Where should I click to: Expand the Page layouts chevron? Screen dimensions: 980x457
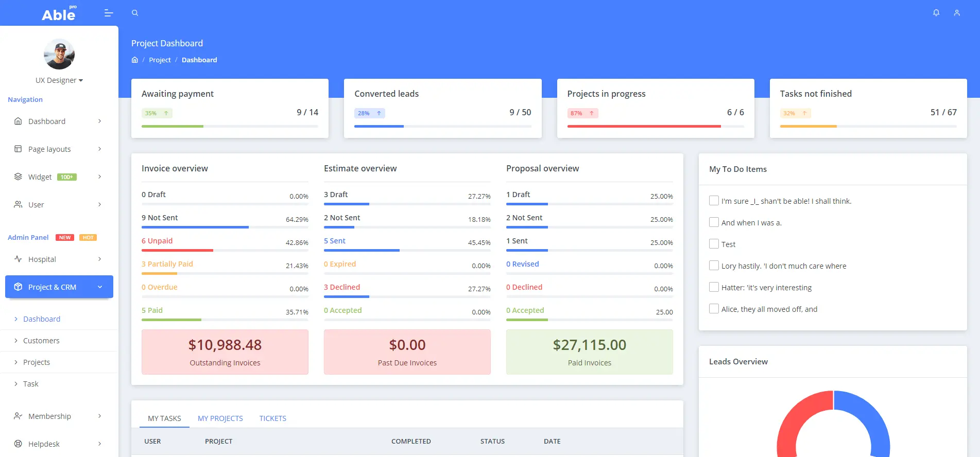point(99,149)
